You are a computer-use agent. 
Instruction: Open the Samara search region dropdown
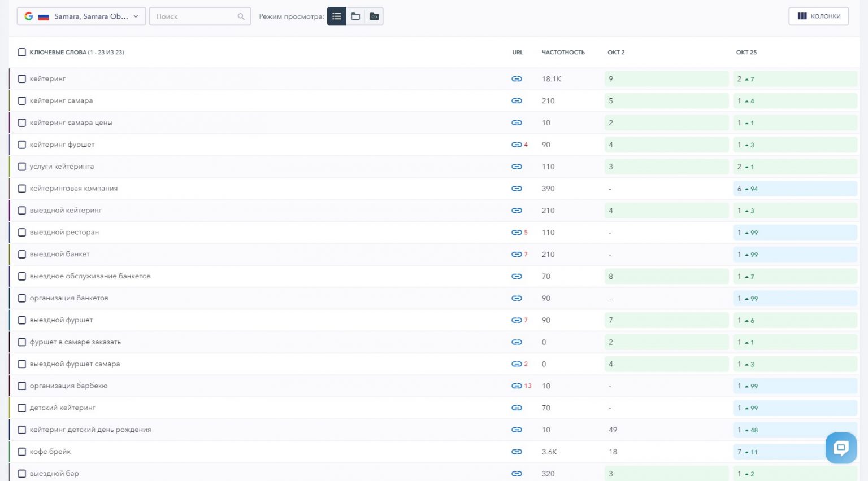(x=81, y=16)
